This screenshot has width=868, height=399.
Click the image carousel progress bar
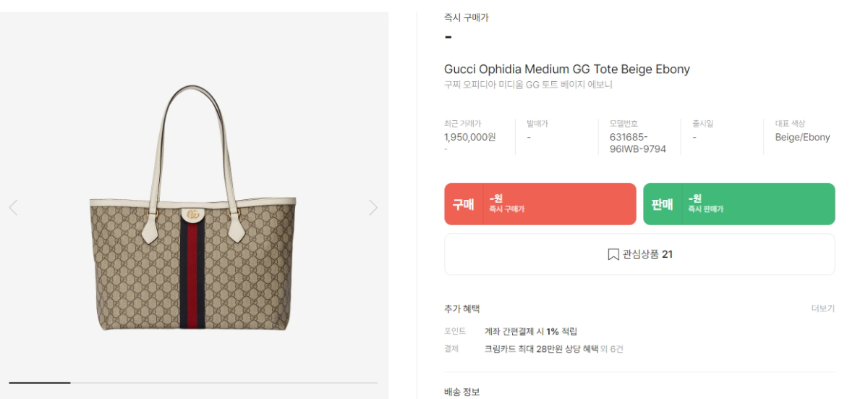(193, 382)
